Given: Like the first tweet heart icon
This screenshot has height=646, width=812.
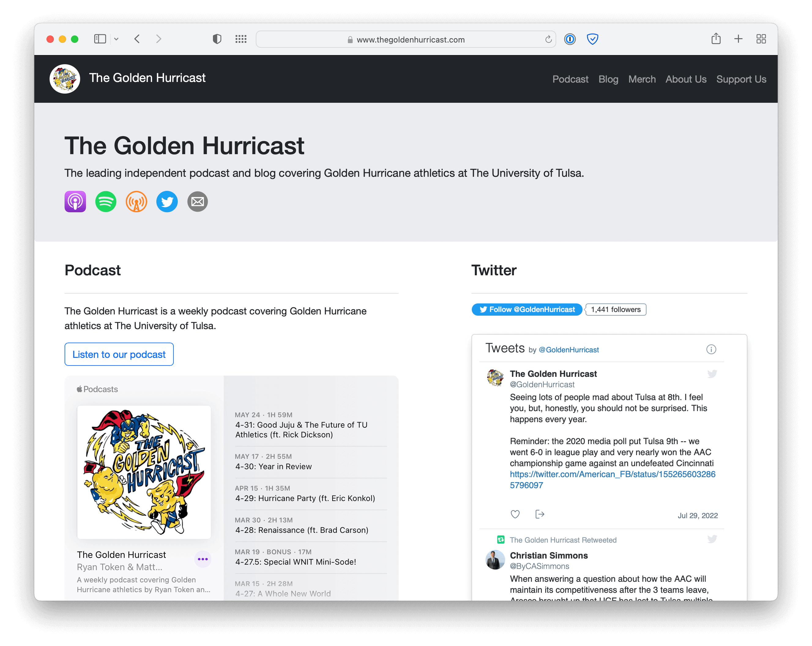Looking at the screenshot, I should (515, 514).
